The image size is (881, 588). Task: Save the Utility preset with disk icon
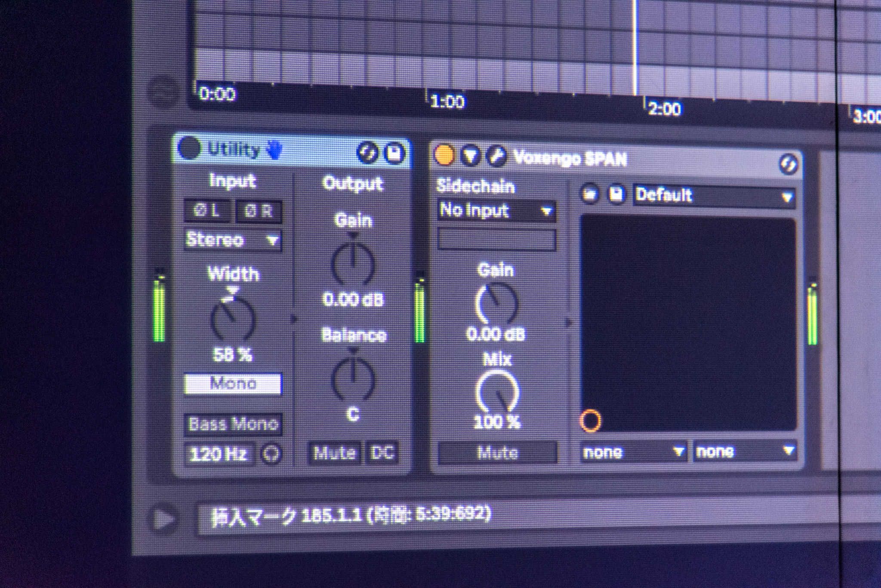click(x=394, y=154)
